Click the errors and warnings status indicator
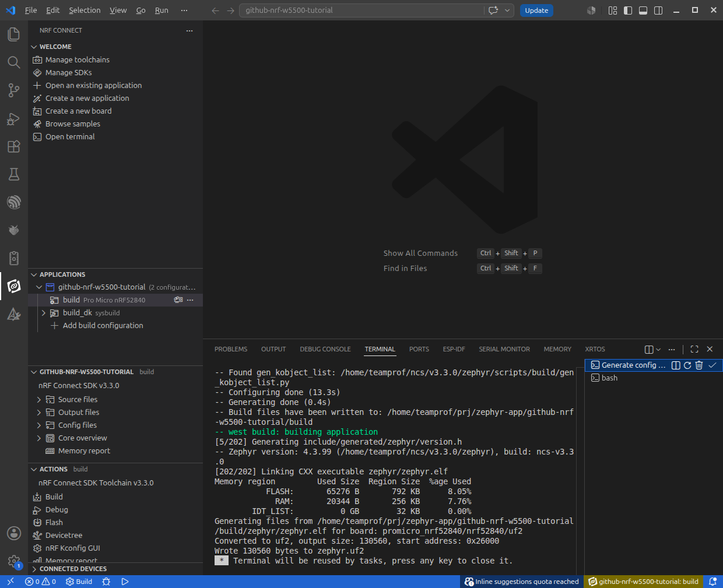The width and height of the screenshot is (723, 588). coord(41,582)
